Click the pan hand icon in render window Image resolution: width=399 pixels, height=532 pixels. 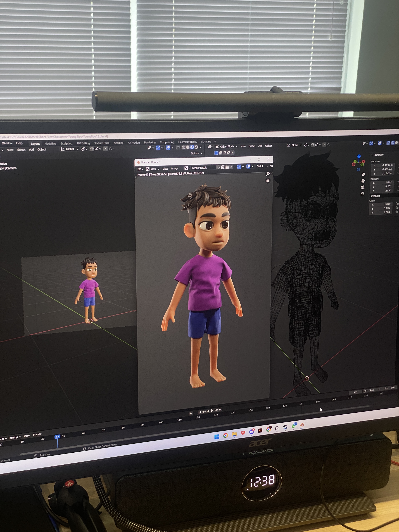(268, 181)
